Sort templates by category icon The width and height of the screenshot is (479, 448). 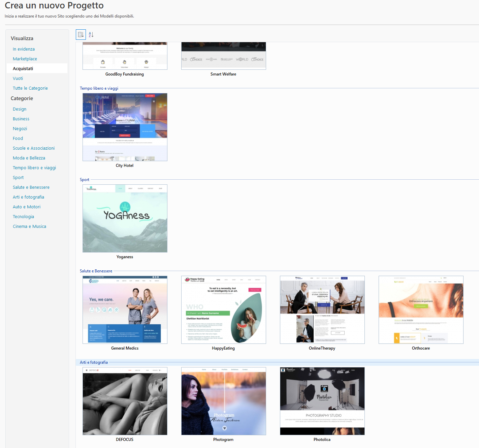pyautogui.click(x=81, y=34)
